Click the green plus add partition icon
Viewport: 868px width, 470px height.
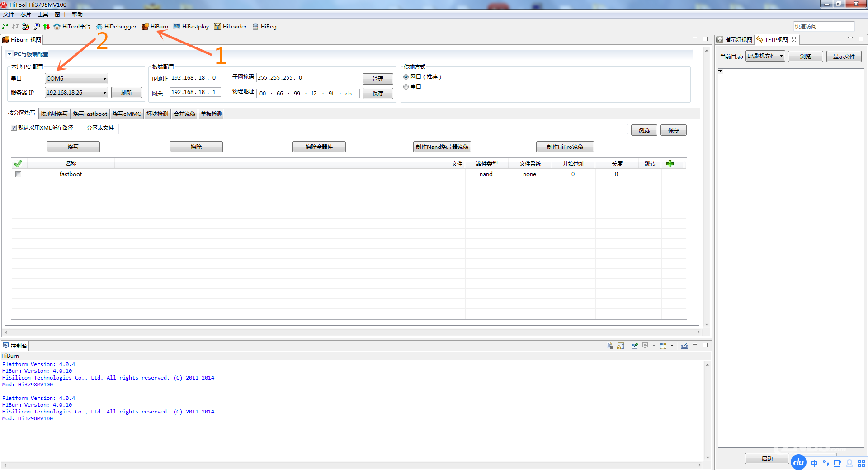point(670,164)
